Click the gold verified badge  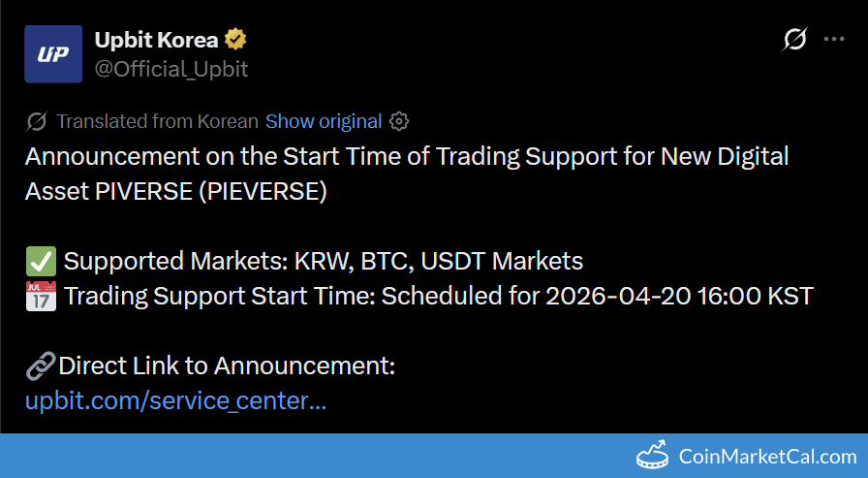pyautogui.click(x=235, y=41)
